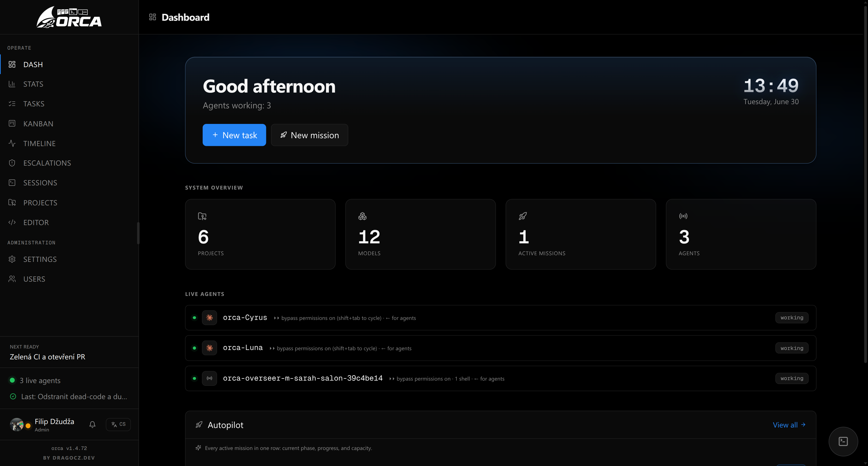Select the orca-Cyrus agent row
The image size is (868, 466).
pos(500,318)
